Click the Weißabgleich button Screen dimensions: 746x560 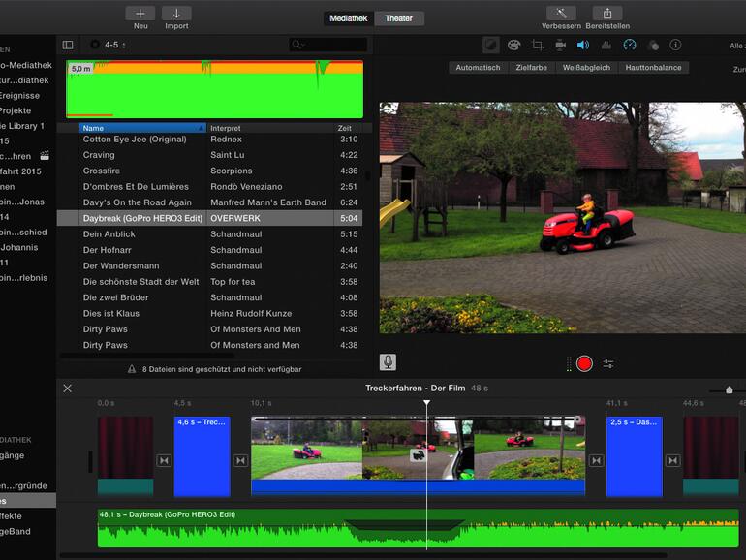pyautogui.click(x=587, y=68)
